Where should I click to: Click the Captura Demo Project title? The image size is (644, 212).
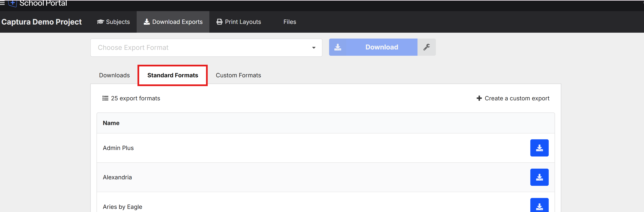[x=42, y=22]
